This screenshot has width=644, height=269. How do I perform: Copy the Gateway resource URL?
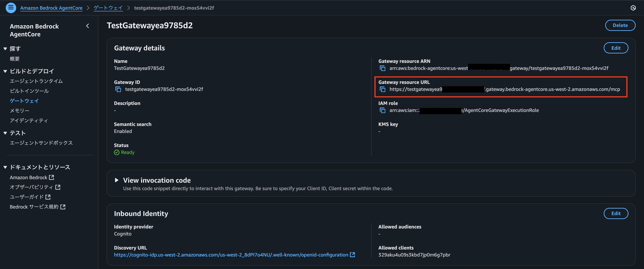(x=382, y=89)
